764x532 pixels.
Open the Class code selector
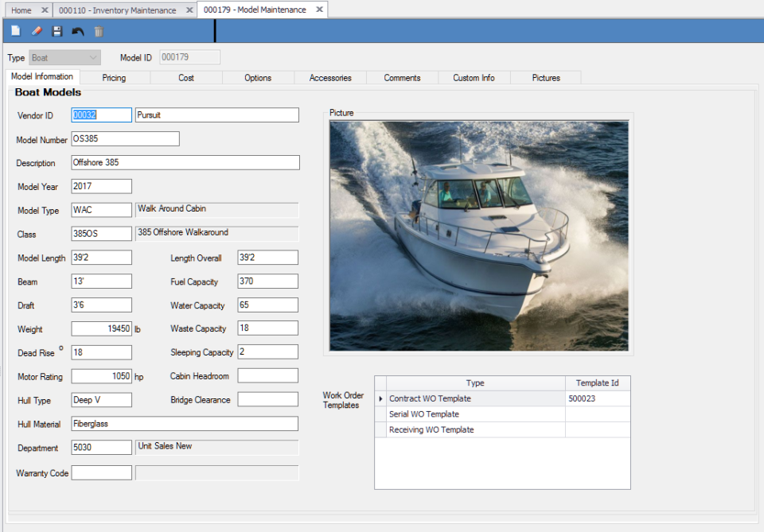(x=101, y=233)
